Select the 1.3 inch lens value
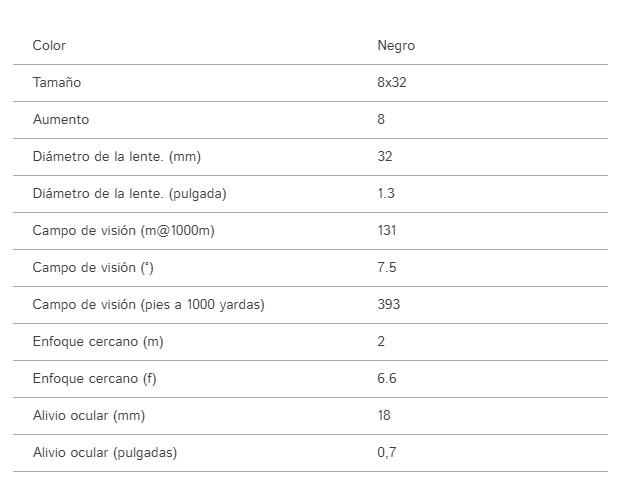 point(386,193)
